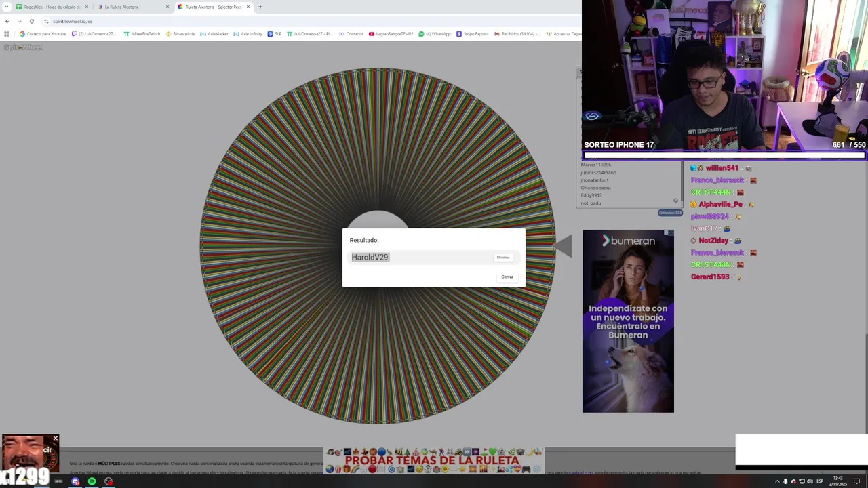
Task: Open the Stripe Express bookmark
Action: click(x=473, y=34)
